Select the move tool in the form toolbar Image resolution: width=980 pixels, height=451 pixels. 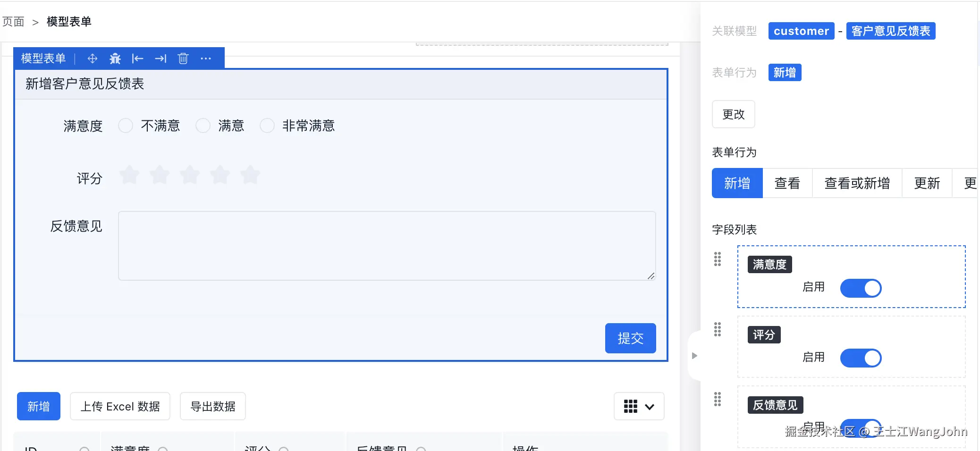pos(93,58)
